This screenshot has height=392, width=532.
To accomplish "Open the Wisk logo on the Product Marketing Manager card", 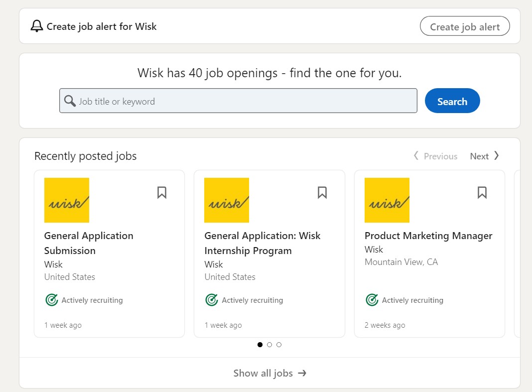I will pos(387,200).
